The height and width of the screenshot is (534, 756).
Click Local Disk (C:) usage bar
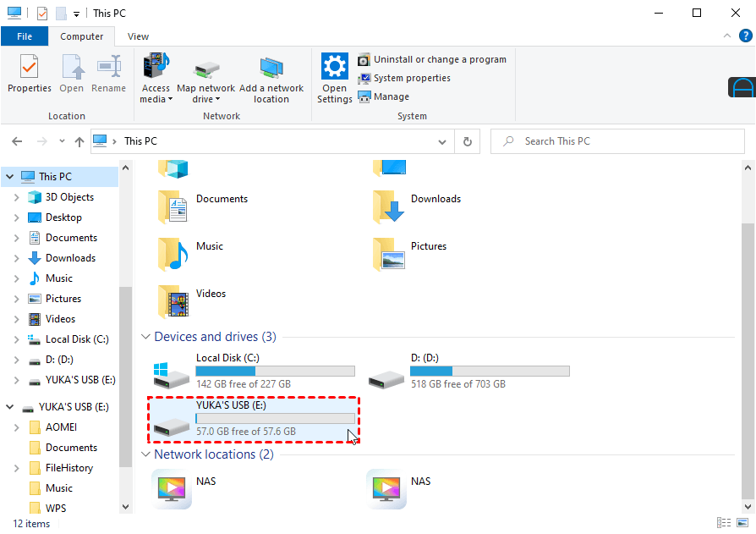click(276, 371)
